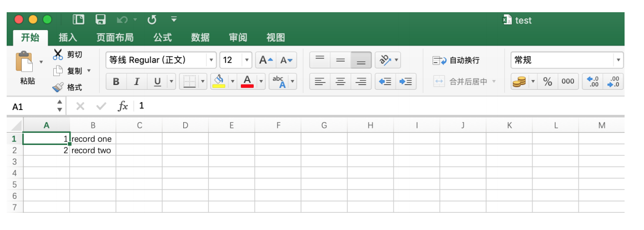The width and height of the screenshot is (644, 230).
Task: Open the sidebar panel icon in title bar
Action: coord(78,19)
